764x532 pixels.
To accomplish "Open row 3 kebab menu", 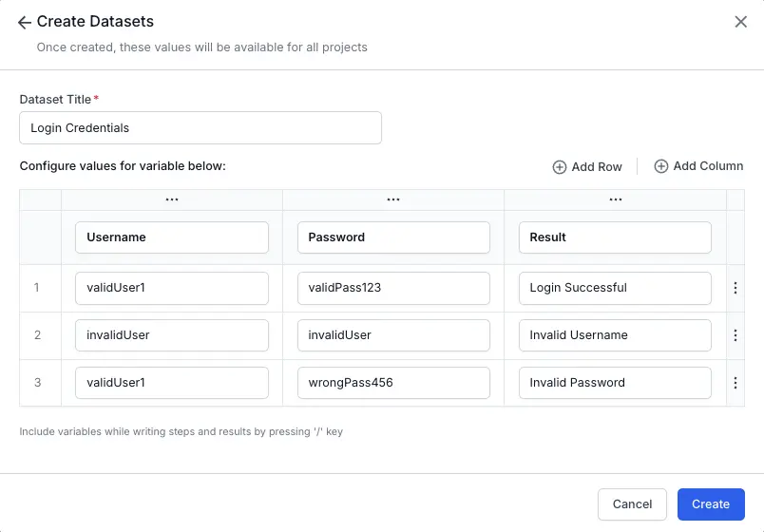I will pos(735,383).
